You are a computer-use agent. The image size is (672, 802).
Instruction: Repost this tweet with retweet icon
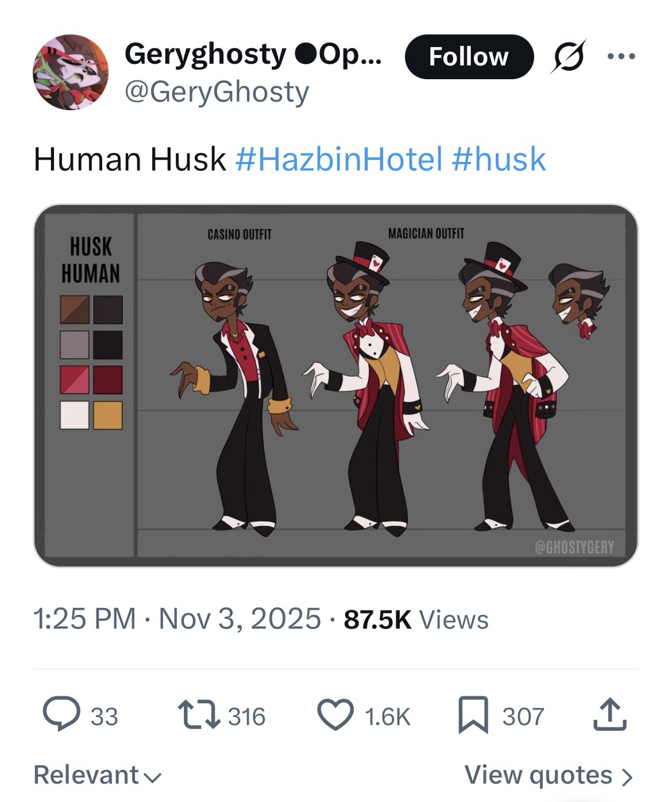199,715
